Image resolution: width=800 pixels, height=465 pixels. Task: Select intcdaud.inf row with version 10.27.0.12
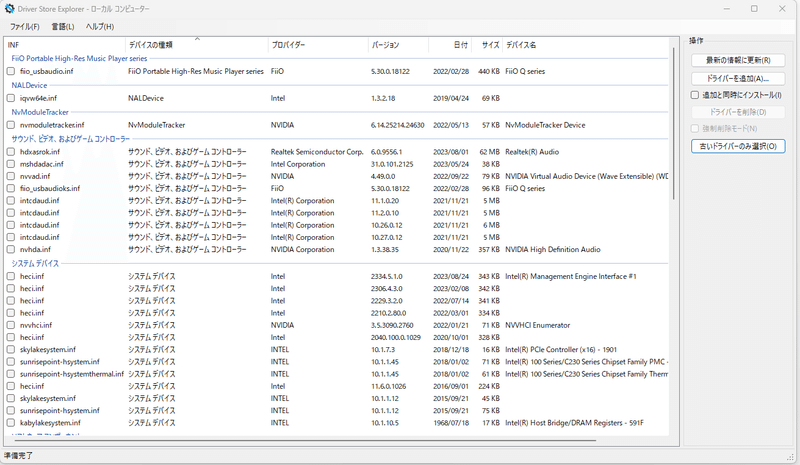(337, 237)
